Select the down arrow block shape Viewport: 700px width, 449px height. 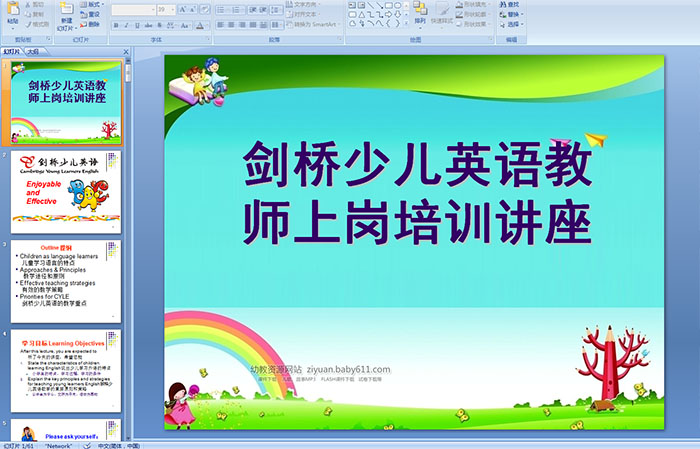tap(397, 15)
